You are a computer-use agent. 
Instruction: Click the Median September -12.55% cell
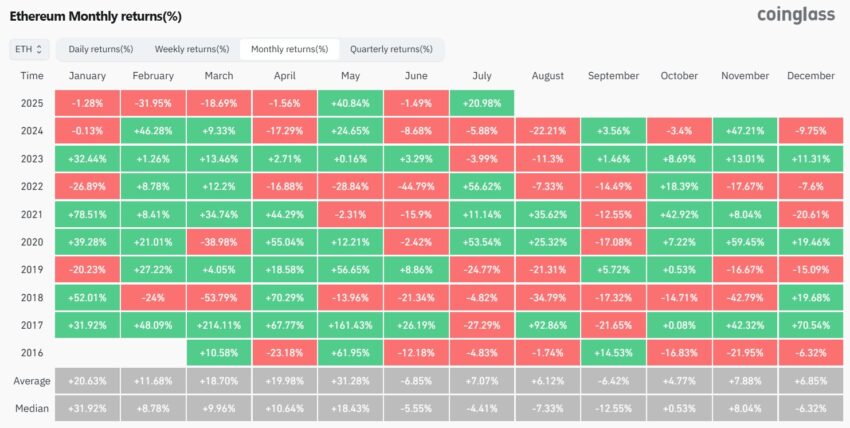(x=613, y=408)
